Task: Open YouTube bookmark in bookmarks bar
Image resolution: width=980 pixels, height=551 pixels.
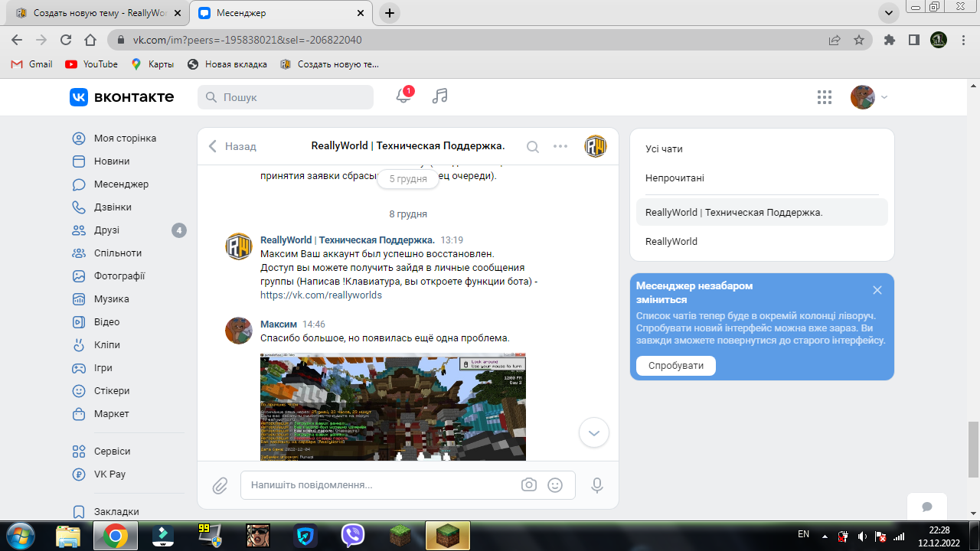Action: (x=92, y=64)
